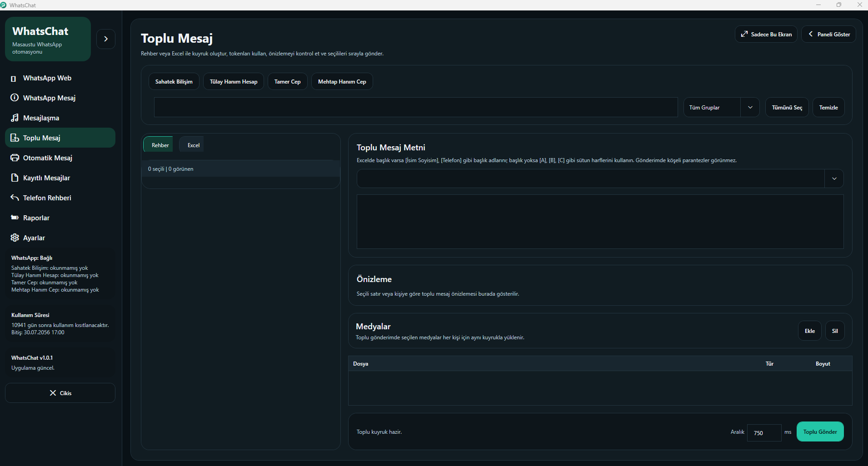Minimize the WhatsChat window
The height and width of the screenshot is (466, 868).
click(818, 5)
